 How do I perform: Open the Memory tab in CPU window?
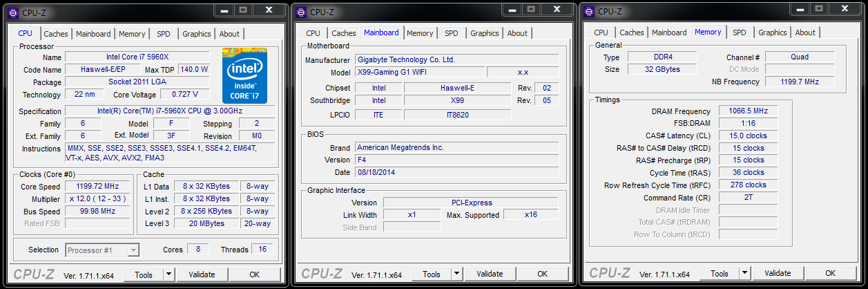click(x=132, y=34)
